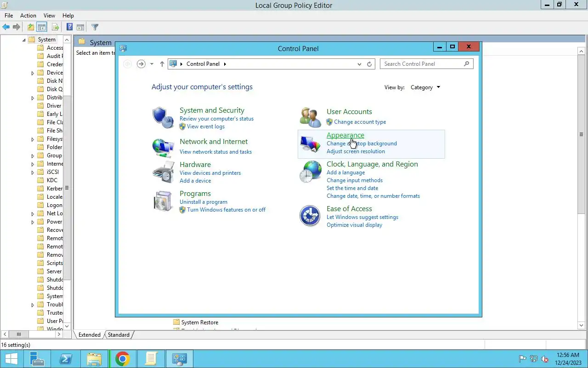Launch PowerShell from the taskbar

[x=65, y=359]
